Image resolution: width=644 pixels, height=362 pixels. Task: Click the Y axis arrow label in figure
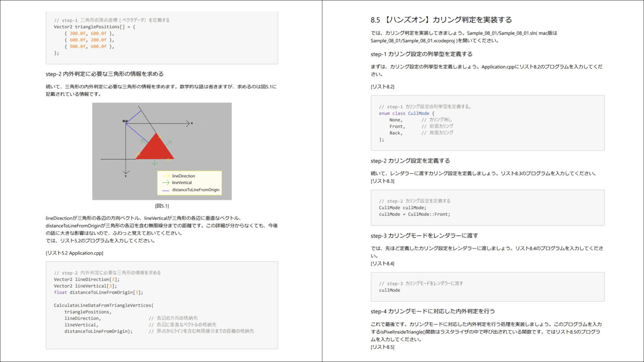[125, 176]
